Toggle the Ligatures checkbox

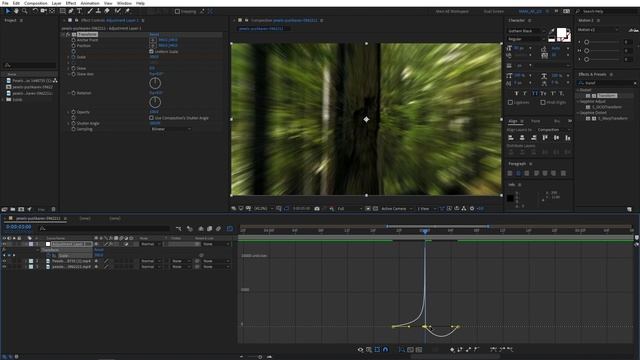(510, 102)
